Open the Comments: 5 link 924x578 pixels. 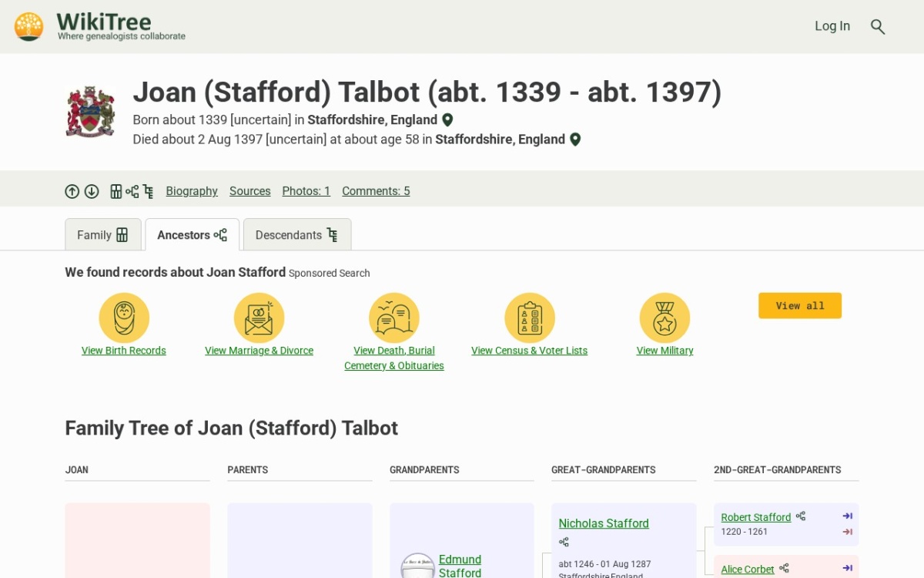click(376, 191)
